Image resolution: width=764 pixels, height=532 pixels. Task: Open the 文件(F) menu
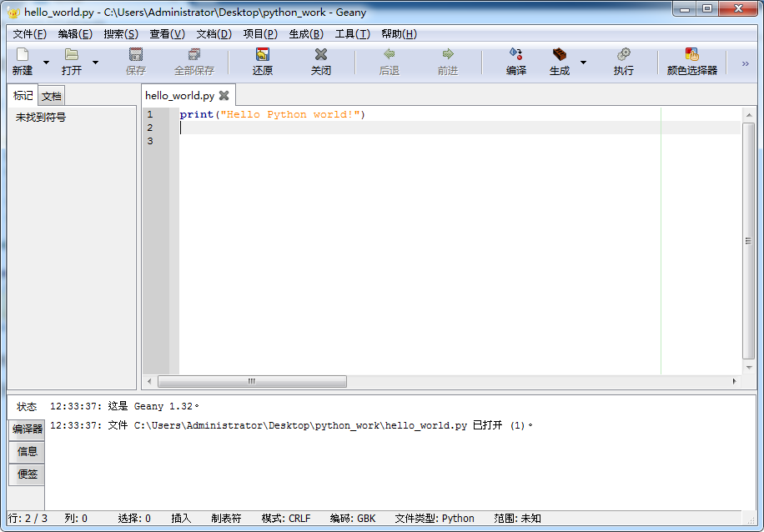pos(30,34)
